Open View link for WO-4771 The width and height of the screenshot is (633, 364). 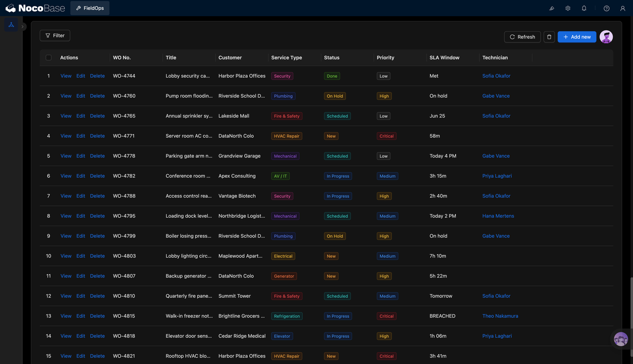(66, 136)
